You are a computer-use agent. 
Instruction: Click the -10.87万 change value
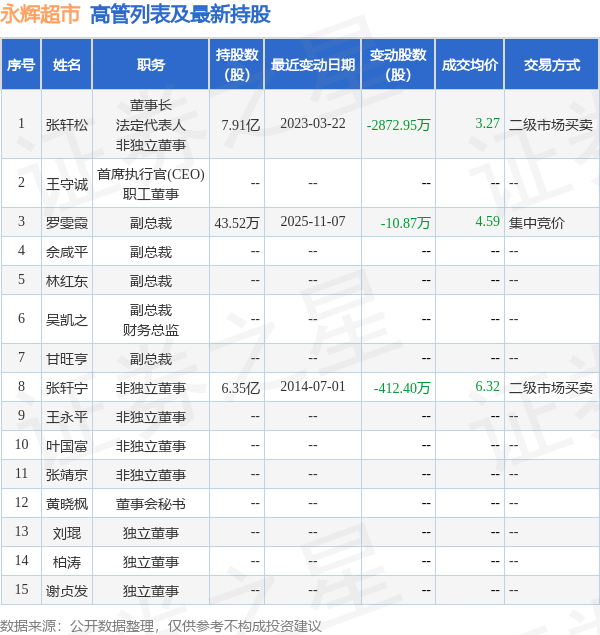point(405,223)
